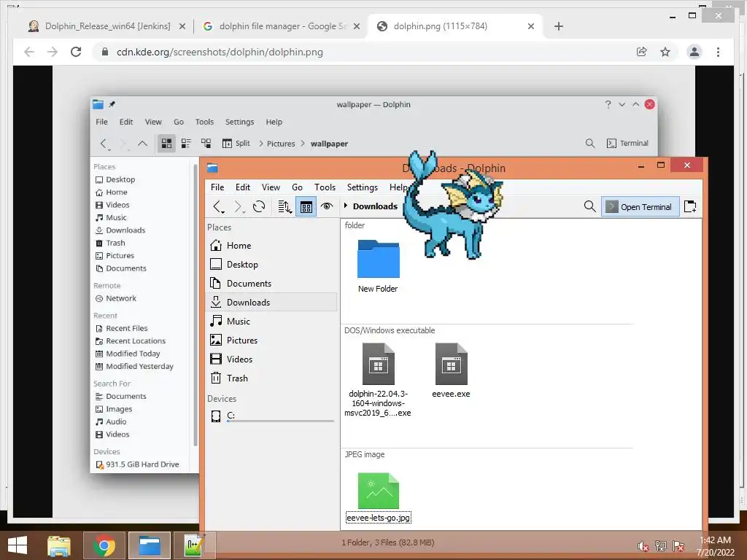Open the Settings menu in front Dolphin
Image resolution: width=747 pixels, height=560 pixels.
(362, 187)
